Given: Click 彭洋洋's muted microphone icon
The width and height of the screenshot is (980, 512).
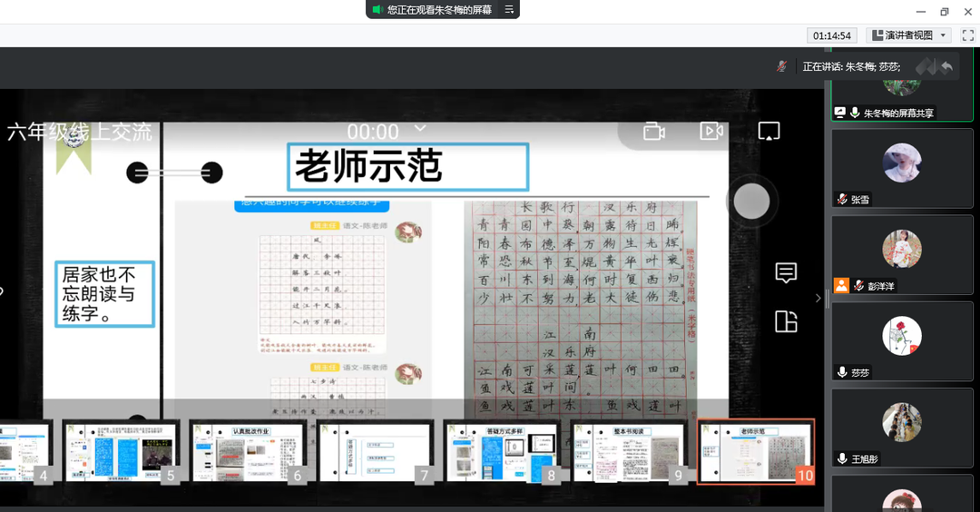Looking at the screenshot, I should tap(858, 286).
